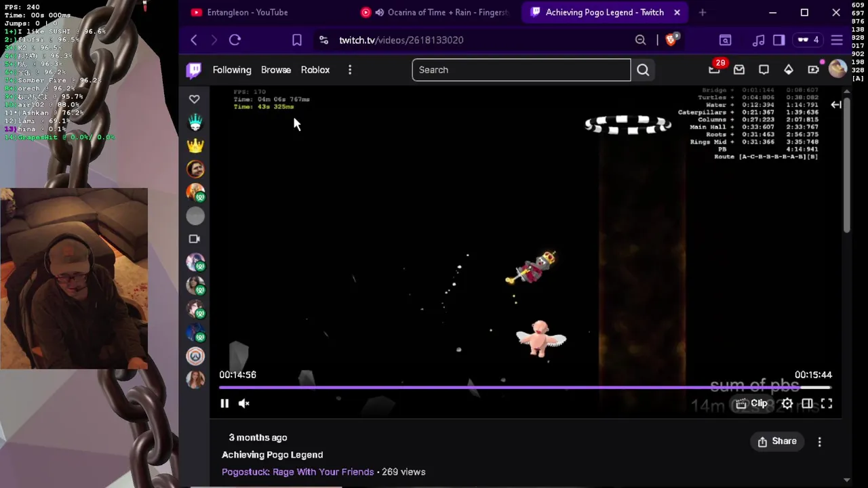The image size is (868, 488).
Task: Submit search with magnifier button
Action: (x=643, y=70)
